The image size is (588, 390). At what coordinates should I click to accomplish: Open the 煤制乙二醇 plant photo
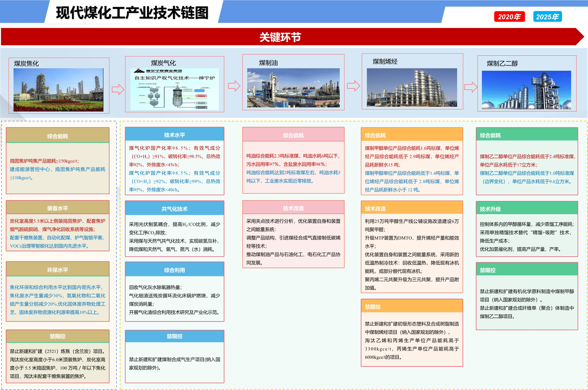click(526, 90)
